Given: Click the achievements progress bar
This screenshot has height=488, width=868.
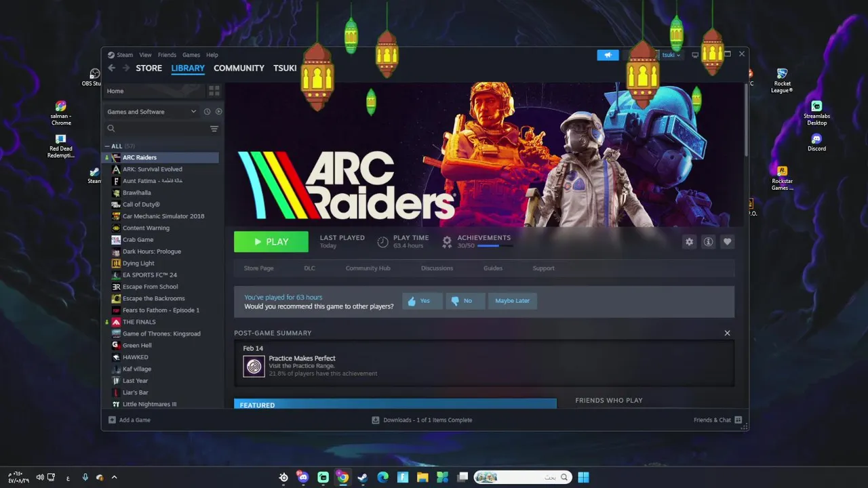Looking at the screenshot, I should 495,246.
